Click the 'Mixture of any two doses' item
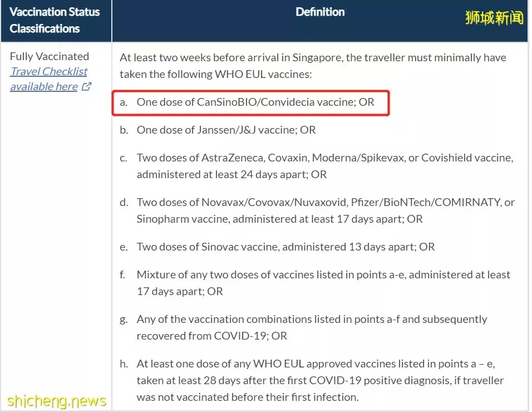Image resolution: width=532 pixels, height=412 pixels. point(323,274)
